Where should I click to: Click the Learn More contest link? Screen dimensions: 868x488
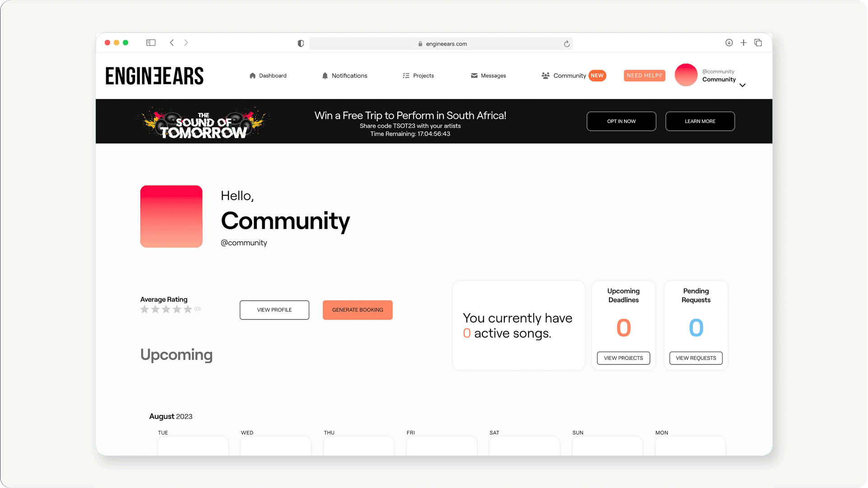pos(699,121)
